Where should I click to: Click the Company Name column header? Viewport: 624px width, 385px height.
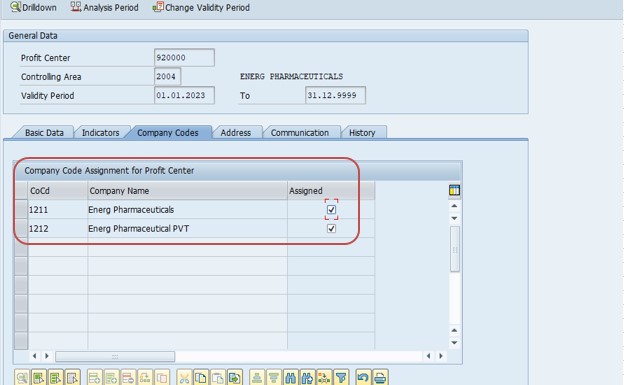[x=187, y=191]
